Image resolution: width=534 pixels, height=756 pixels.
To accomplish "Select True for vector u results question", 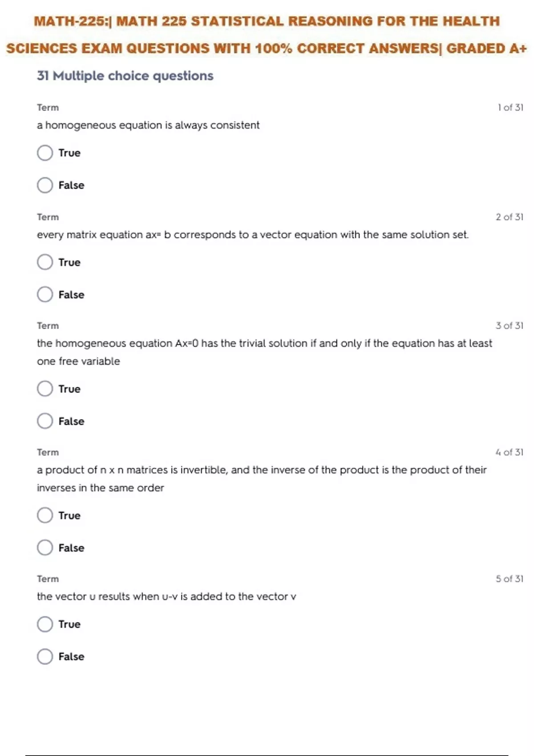I will pyautogui.click(x=45, y=624).
